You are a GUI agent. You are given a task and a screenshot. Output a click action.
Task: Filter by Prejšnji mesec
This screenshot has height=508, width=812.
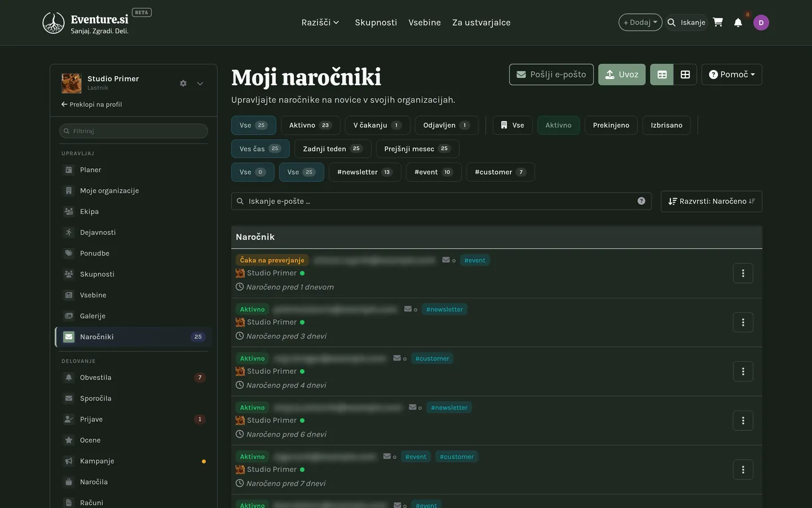pos(417,149)
